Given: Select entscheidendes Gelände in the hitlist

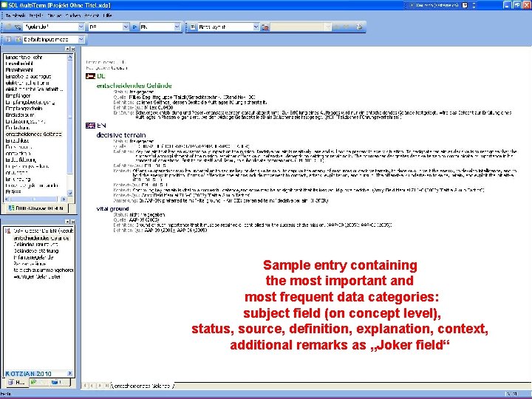Looking at the screenshot, I should point(41,238).
